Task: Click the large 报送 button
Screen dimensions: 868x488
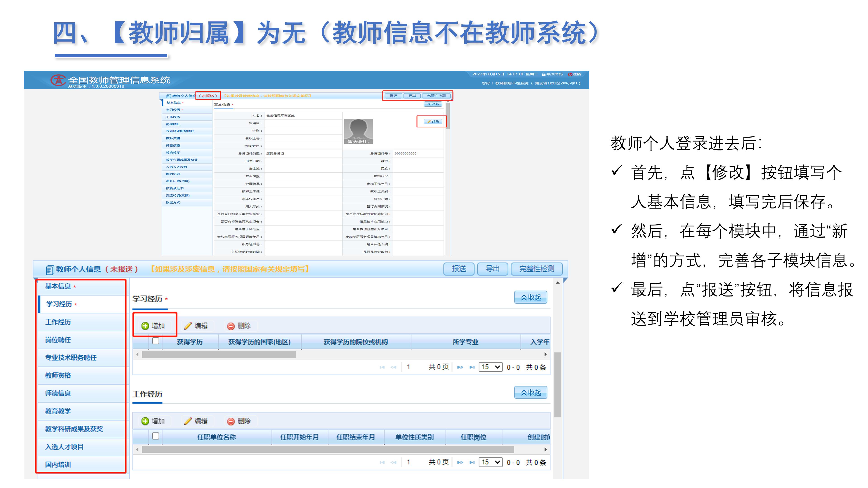Action: [459, 269]
